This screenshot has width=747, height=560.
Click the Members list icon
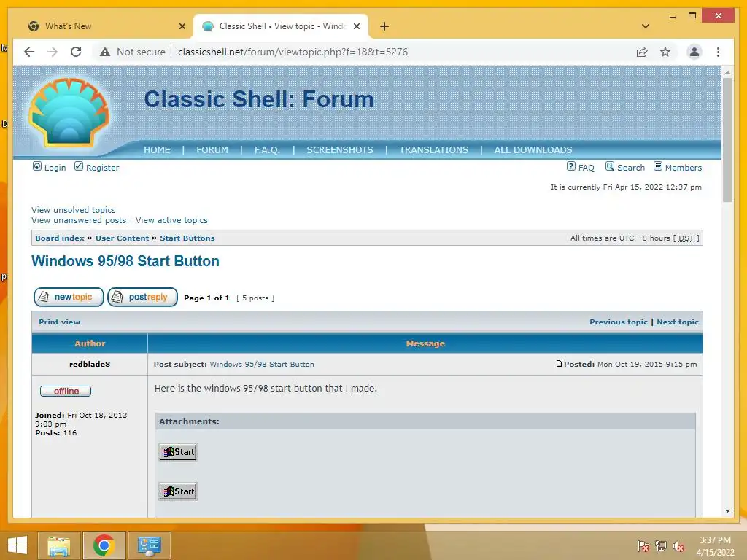coord(658,166)
